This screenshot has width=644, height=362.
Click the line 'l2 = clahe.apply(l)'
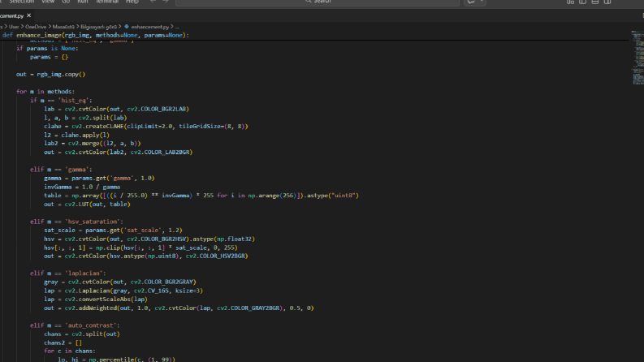coord(77,135)
